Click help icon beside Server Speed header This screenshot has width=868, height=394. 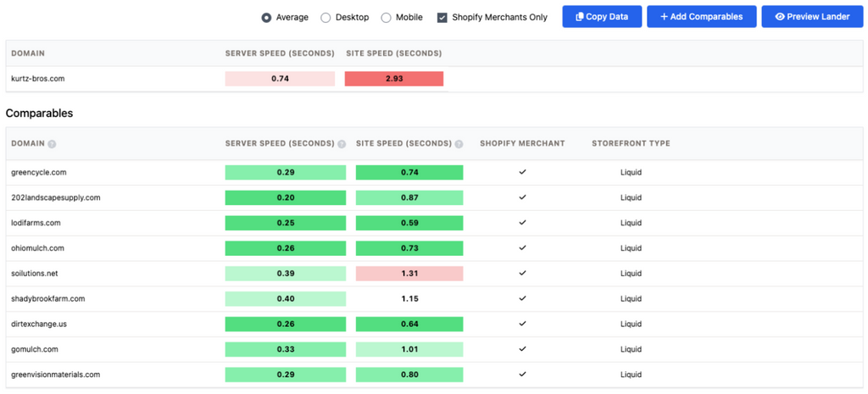(342, 144)
